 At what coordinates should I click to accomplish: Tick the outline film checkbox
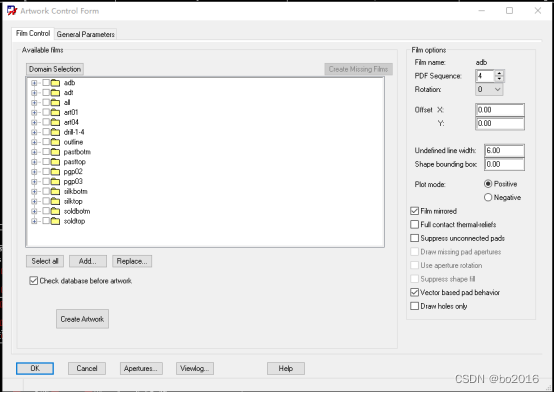46,142
